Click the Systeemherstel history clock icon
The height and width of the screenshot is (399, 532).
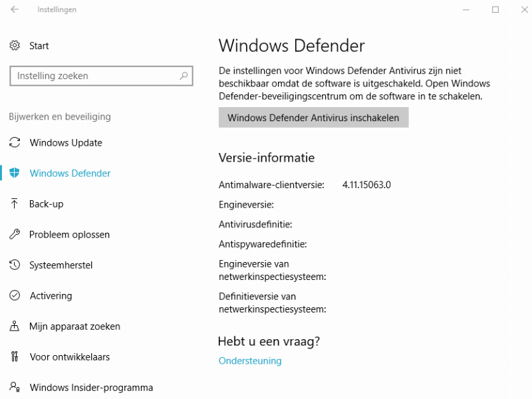(x=15, y=265)
